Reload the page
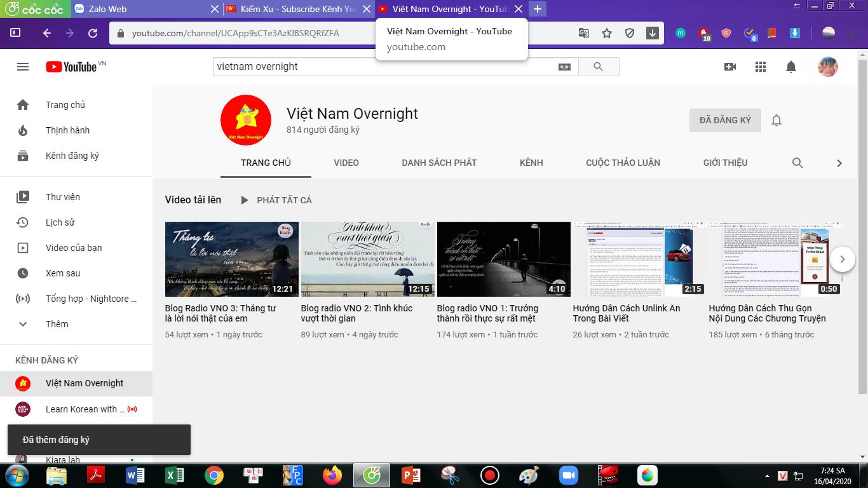The height and width of the screenshot is (488, 868). coord(93,33)
